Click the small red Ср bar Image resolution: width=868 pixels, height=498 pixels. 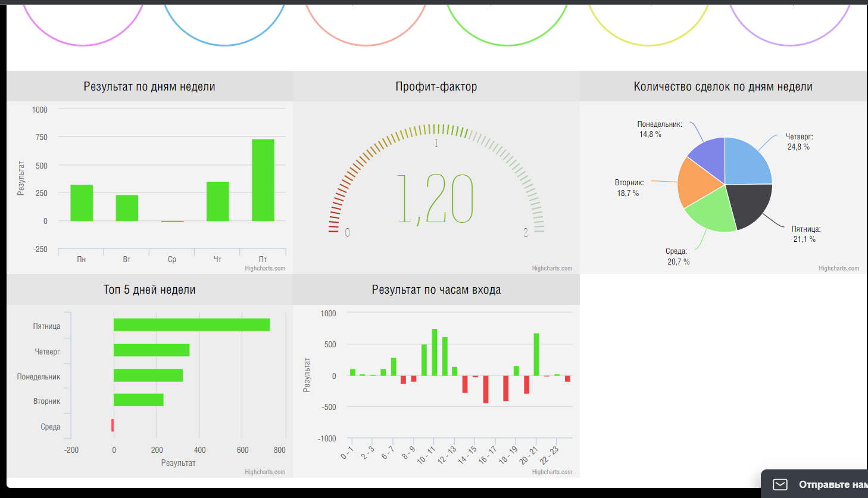pos(172,222)
